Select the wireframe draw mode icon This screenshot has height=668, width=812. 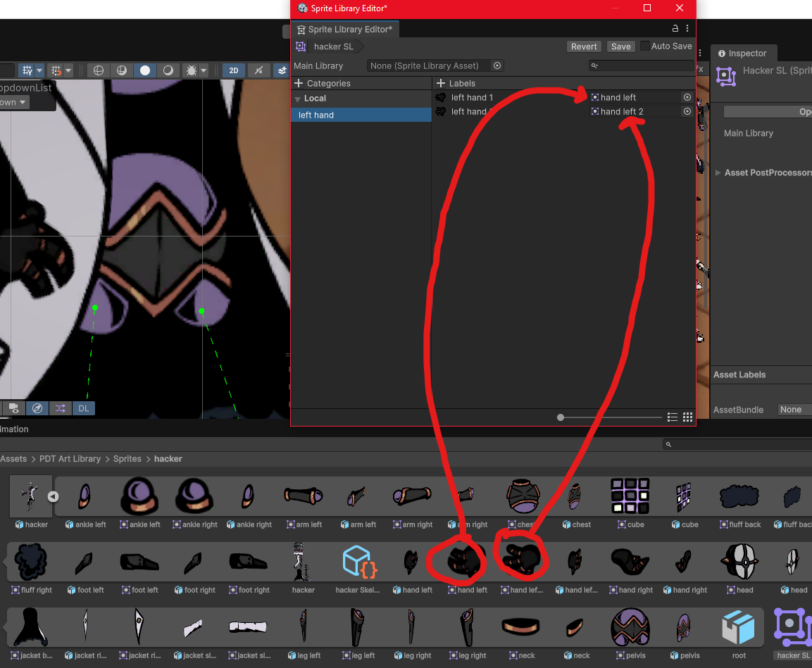point(99,70)
